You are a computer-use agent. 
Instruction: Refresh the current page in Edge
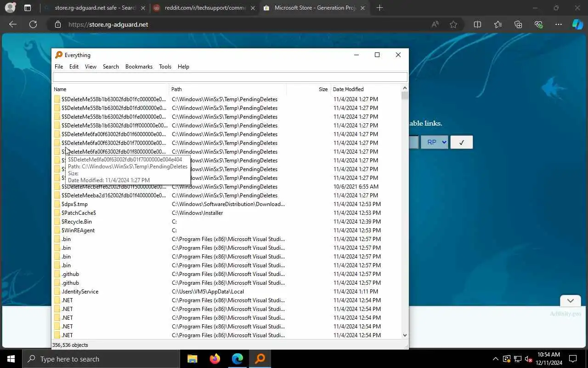33,24
